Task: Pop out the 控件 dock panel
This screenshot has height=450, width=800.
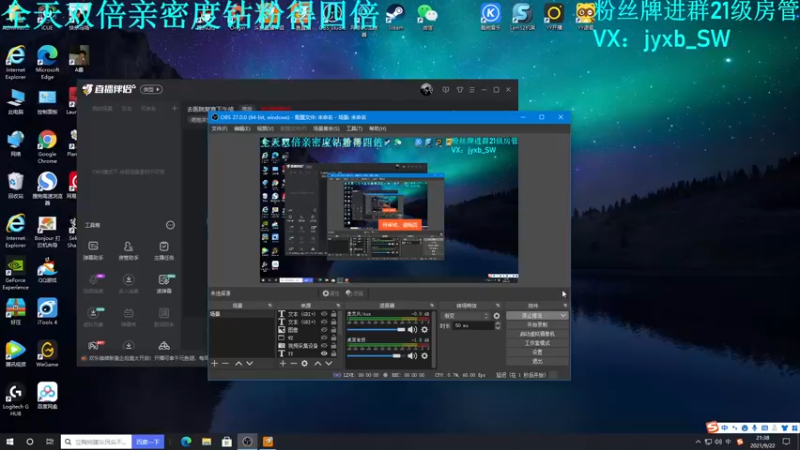Action: 565,306
